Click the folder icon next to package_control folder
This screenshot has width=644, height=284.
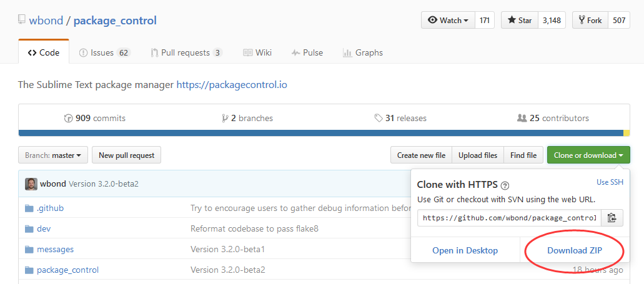point(29,270)
